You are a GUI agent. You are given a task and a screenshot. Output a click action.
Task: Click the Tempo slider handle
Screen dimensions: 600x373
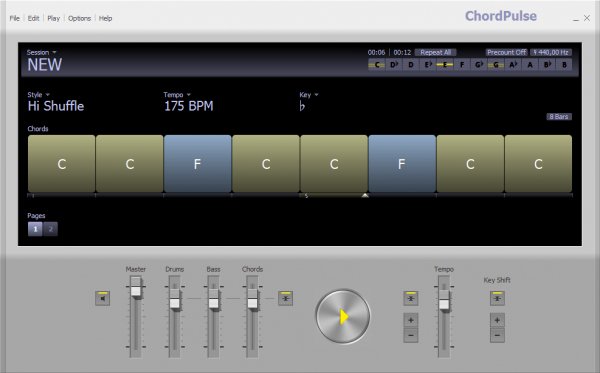(444, 300)
